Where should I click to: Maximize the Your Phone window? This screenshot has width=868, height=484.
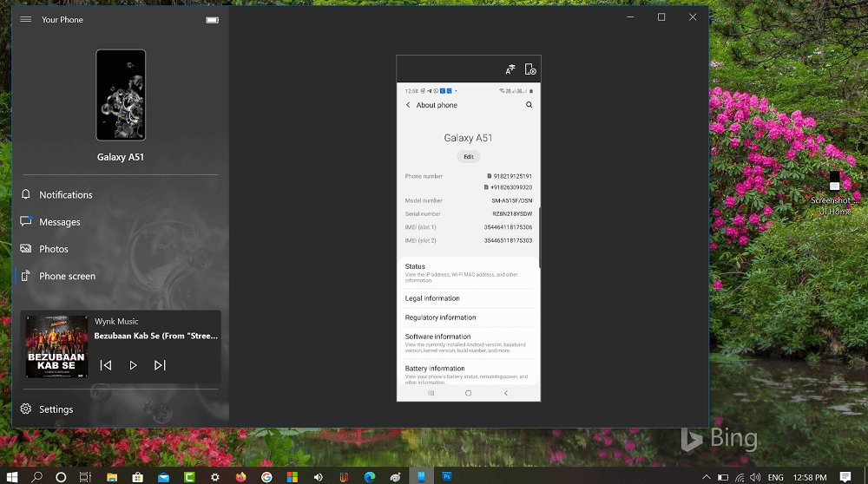(661, 17)
